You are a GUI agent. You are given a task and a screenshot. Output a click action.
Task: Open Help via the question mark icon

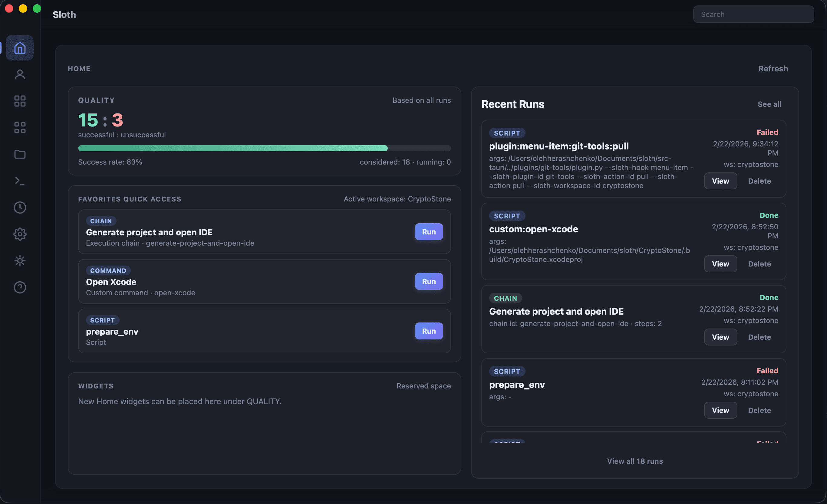[x=20, y=287]
